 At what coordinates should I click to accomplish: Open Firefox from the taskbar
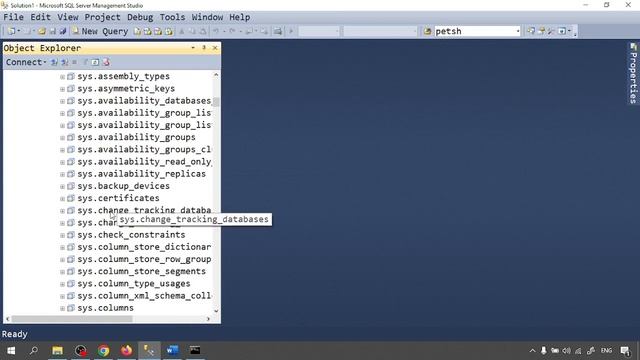pos(127,351)
